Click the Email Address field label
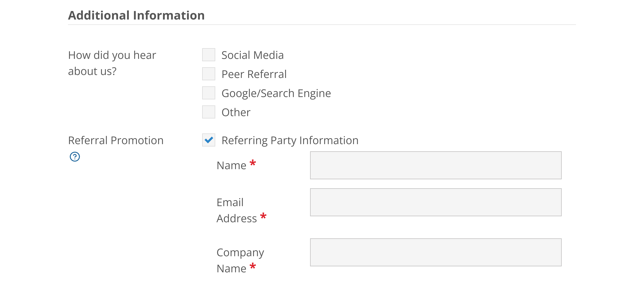Image resolution: width=644 pixels, height=306 pixels. [x=236, y=210]
